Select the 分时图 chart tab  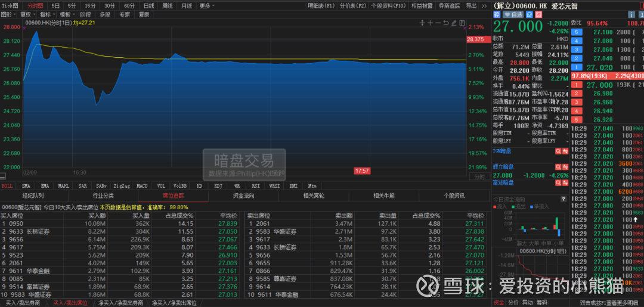click(x=35, y=6)
